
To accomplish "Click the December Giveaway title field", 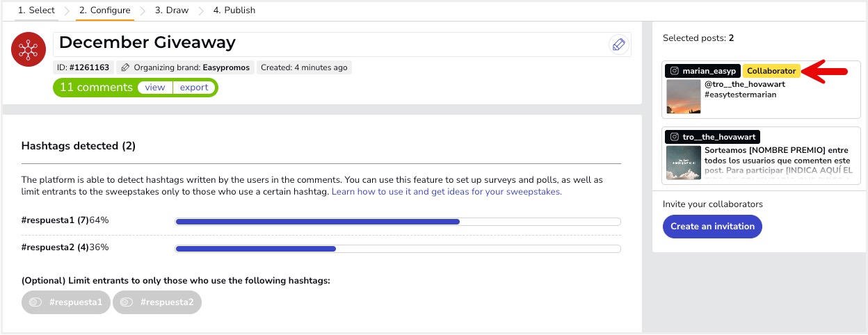I will [x=327, y=43].
